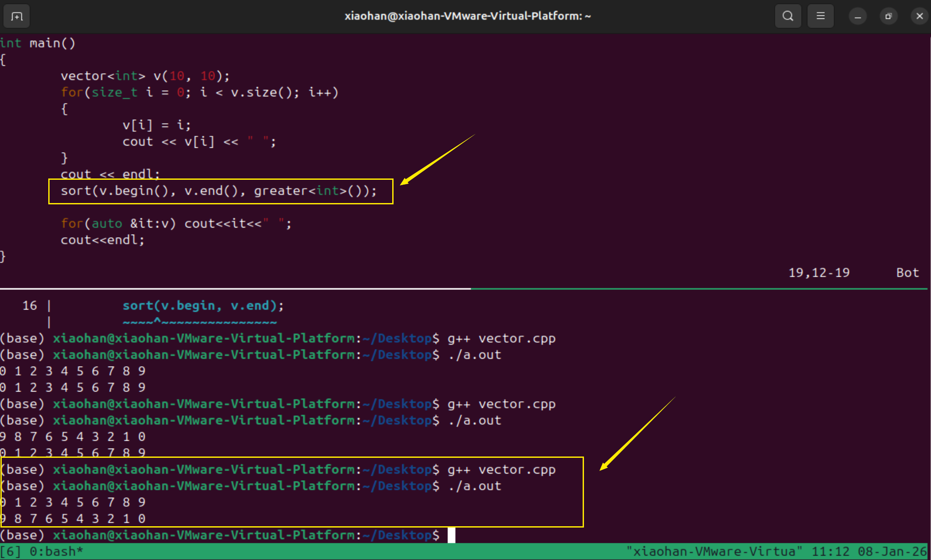Screen dimensions: 931x560
Task: Open the hamburger menu
Action: (820, 16)
